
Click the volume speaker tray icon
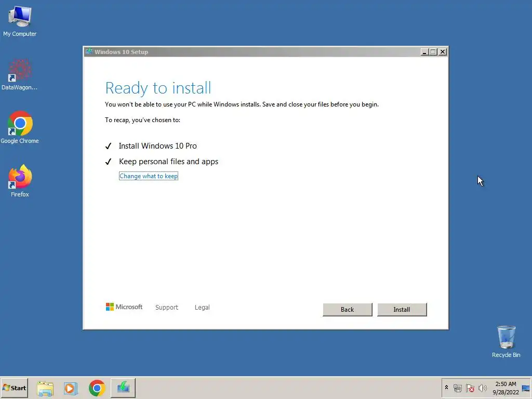tap(483, 388)
